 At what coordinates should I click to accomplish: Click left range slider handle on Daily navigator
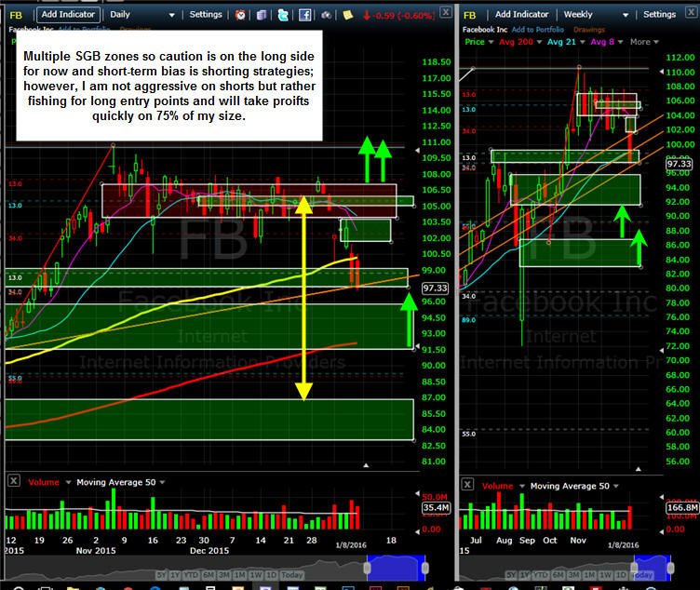367,569
